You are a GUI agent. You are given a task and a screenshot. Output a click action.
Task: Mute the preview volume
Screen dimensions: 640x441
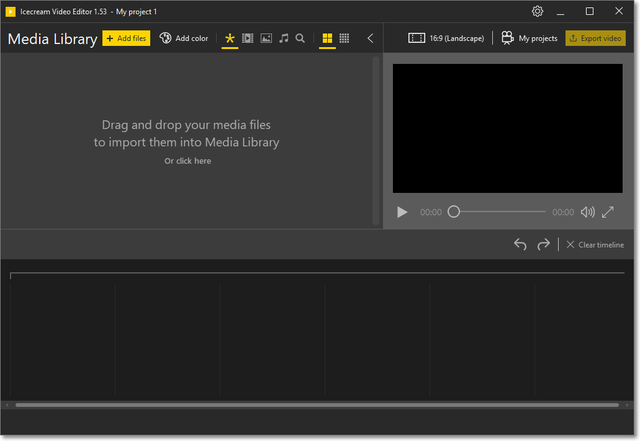587,212
